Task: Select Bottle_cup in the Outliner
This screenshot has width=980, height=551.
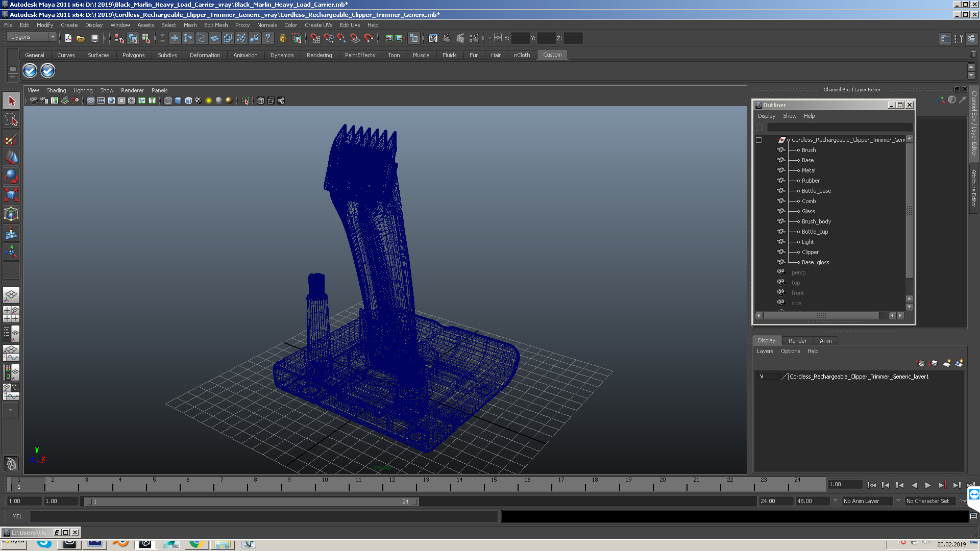Action: [815, 232]
